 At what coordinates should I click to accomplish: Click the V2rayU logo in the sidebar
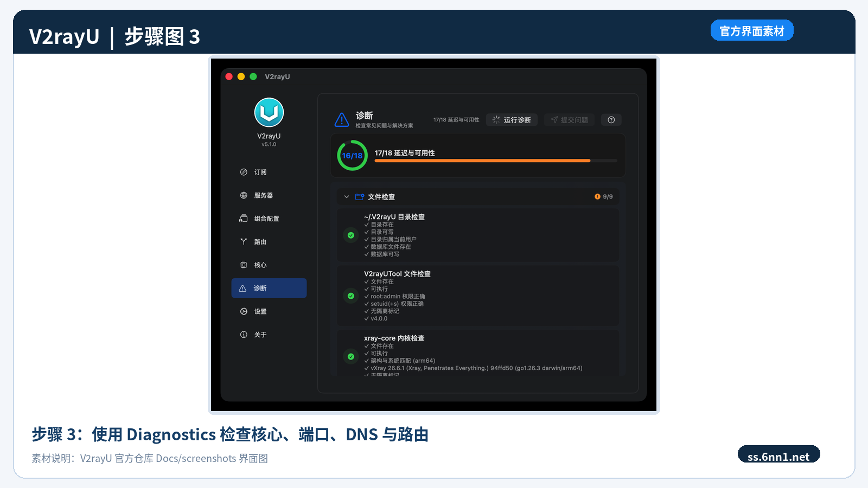[x=269, y=112]
